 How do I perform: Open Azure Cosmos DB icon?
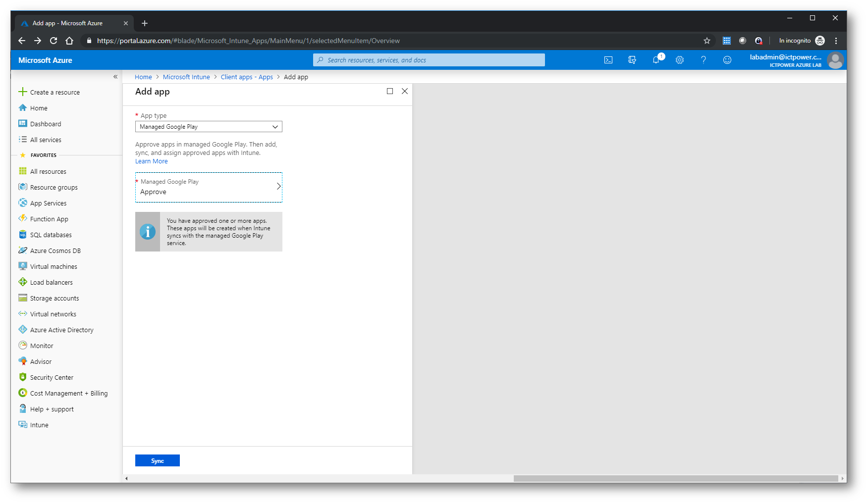tap(23, 250)
